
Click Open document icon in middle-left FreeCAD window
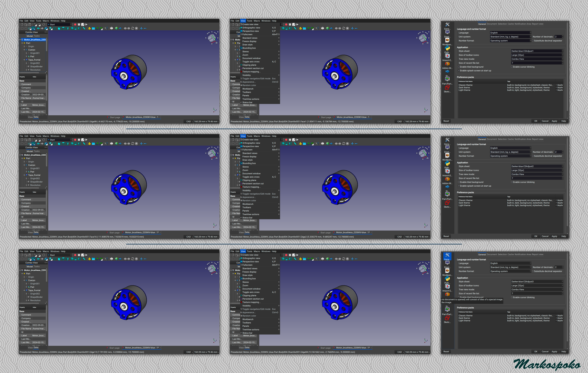click(x=26, y=140)
